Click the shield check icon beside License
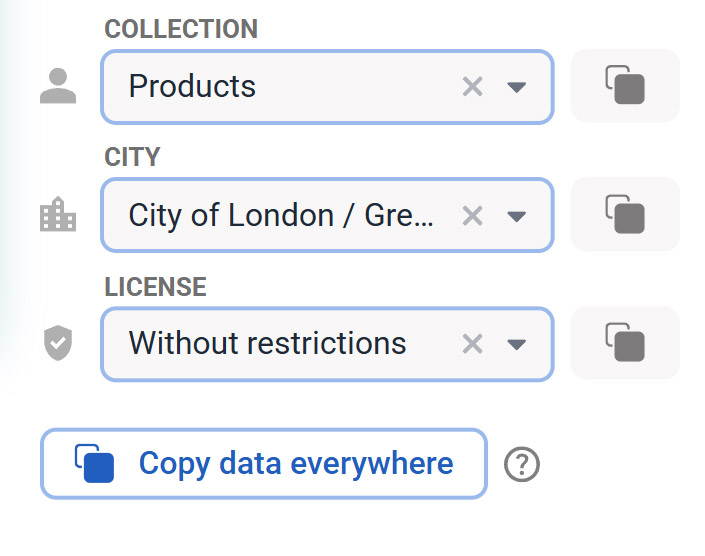This screenshot has width=705, height=556. 58,343
